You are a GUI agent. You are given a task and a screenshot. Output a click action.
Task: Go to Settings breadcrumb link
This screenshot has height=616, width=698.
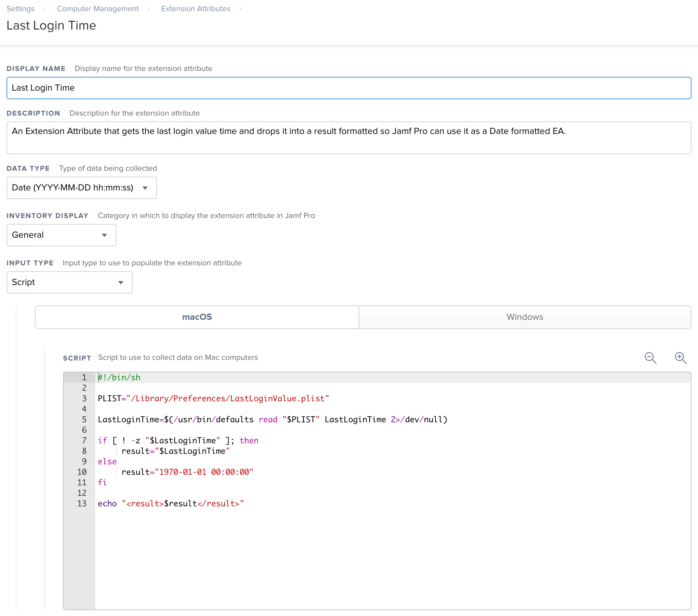(20, 9)
